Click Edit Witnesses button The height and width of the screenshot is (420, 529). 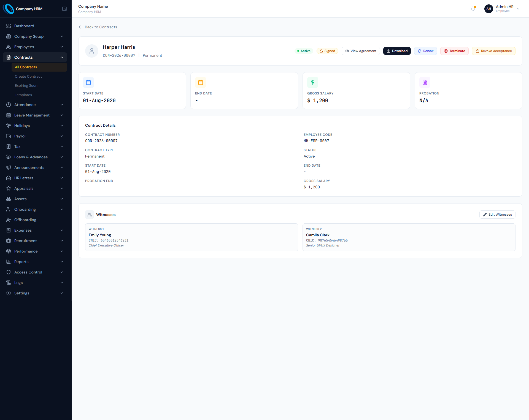click(x=497, y=215)
